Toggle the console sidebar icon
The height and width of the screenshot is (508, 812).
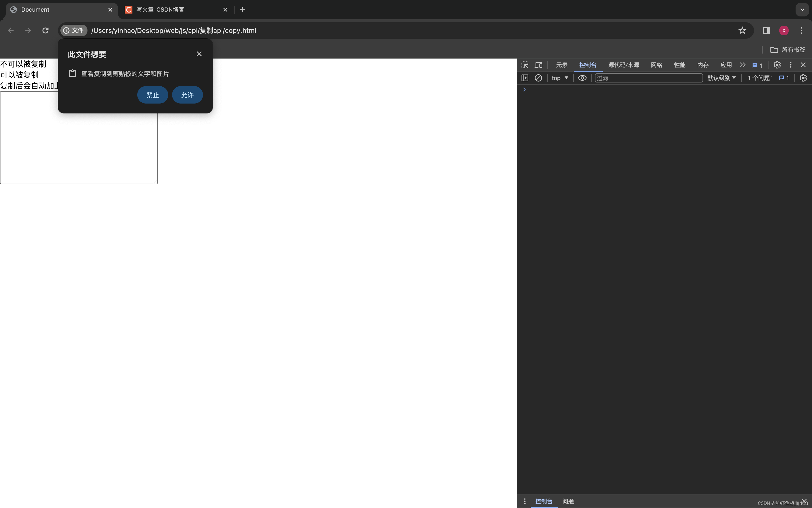point(525,78)
